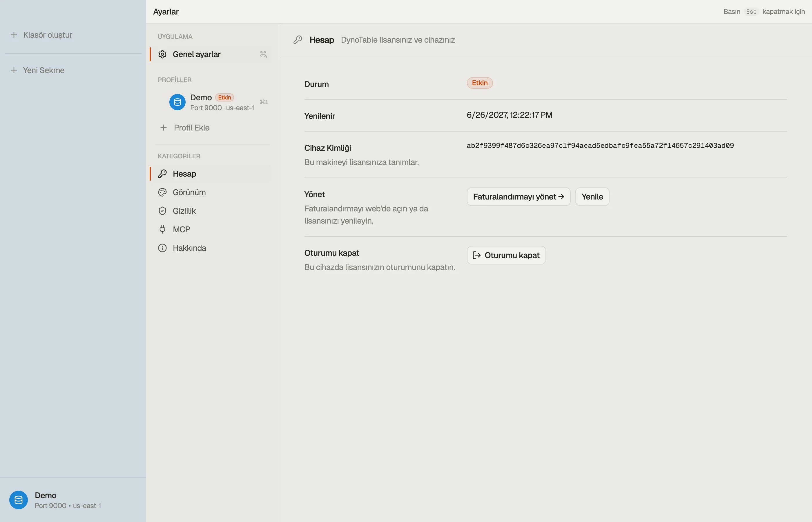Click the Yenilenir label
Viewport: 812px width, 522px height.
point(319,116)
